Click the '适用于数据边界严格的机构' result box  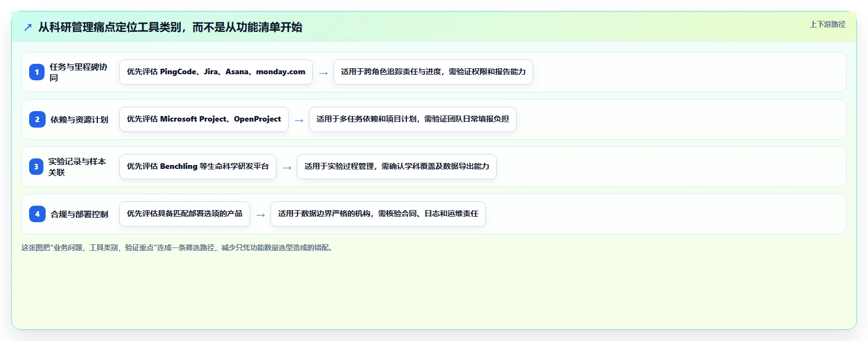click(378, 214)
